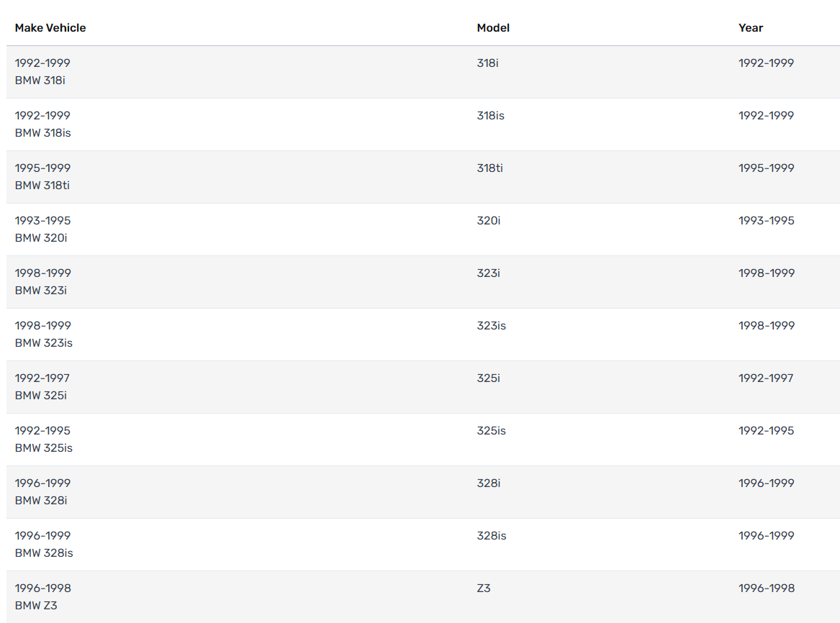Click the 1992-1995 value in Year column
This screenshot has height=623, width=840.
point(766,431)
